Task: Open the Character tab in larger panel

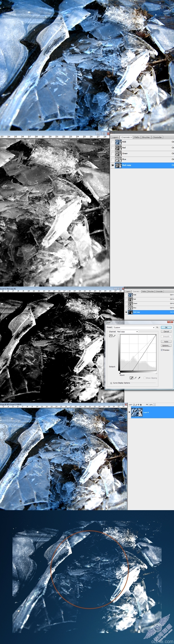Action: (157, 137)
